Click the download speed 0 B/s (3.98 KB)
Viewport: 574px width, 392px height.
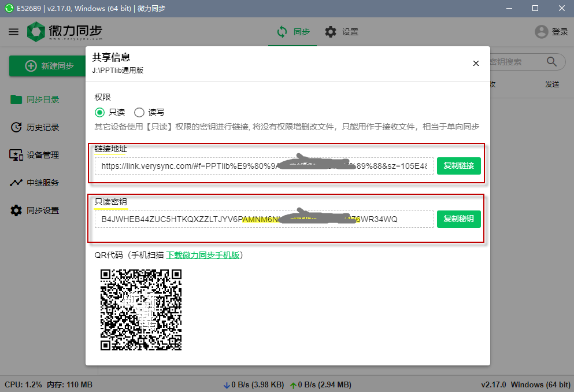258,384
